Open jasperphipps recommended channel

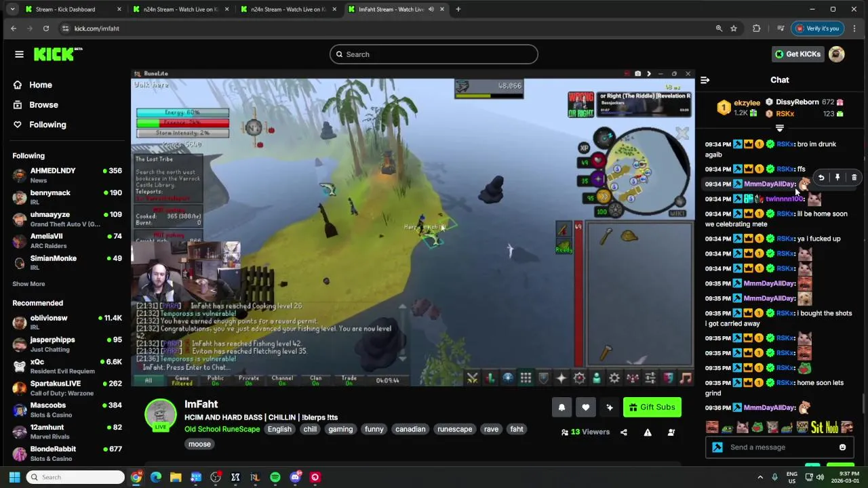[66, 344]
